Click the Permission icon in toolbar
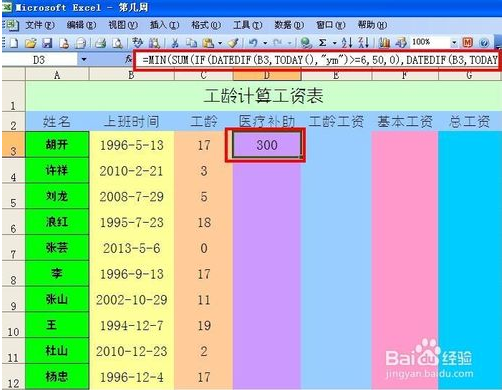 pos(64,43)
